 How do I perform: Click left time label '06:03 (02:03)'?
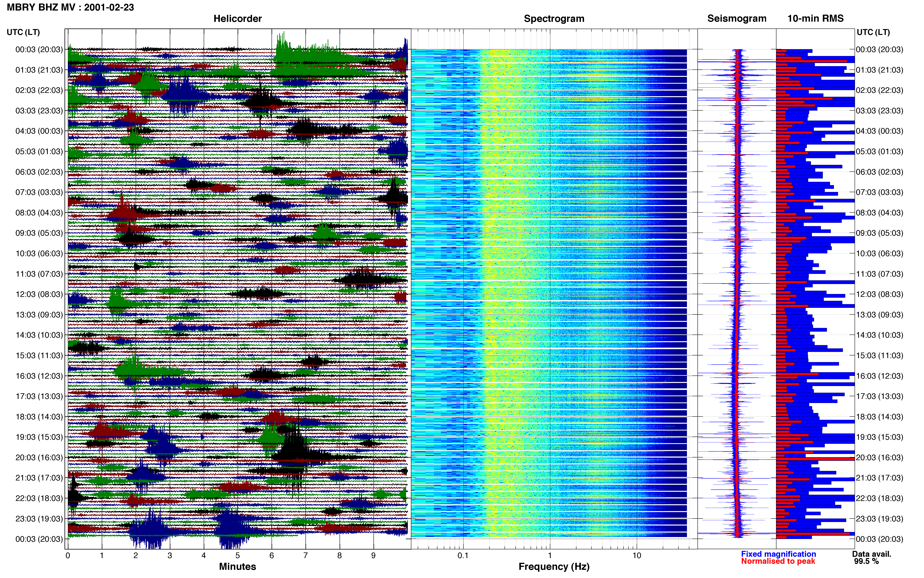point(39,172)
